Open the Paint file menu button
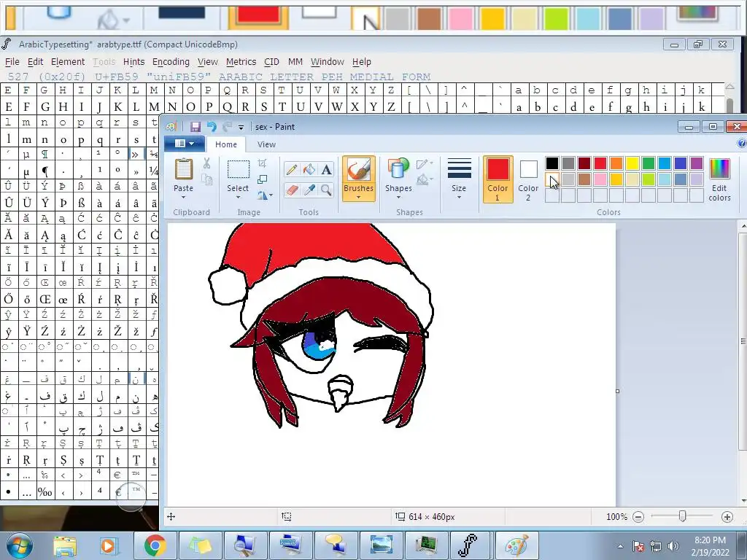 [185, 144]
